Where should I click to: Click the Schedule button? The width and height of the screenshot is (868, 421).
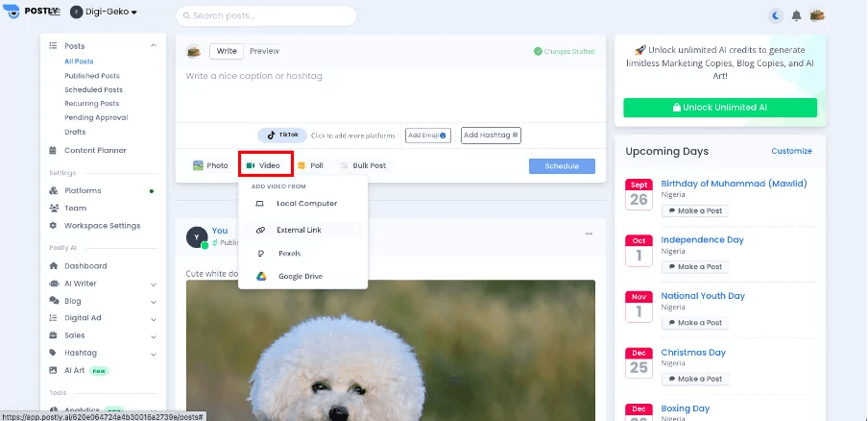[562, 166]
